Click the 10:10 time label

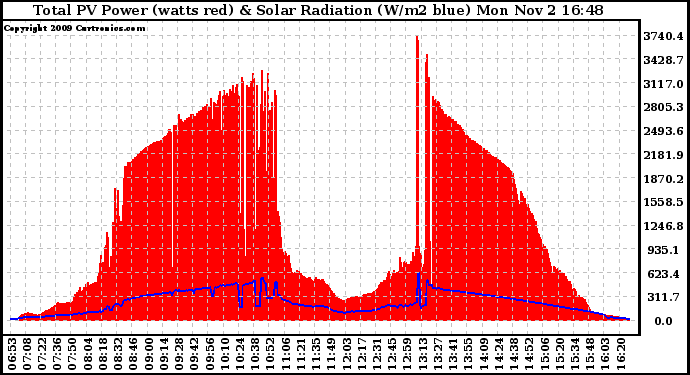tap(225, 354)
